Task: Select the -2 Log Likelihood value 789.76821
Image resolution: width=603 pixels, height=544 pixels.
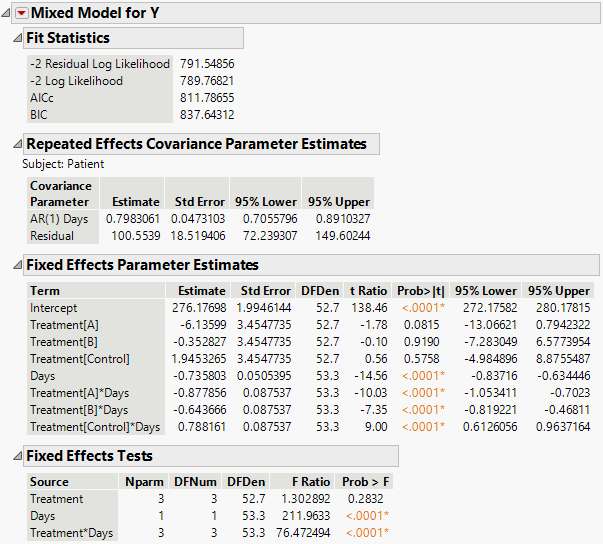Action: click(207, 81)
